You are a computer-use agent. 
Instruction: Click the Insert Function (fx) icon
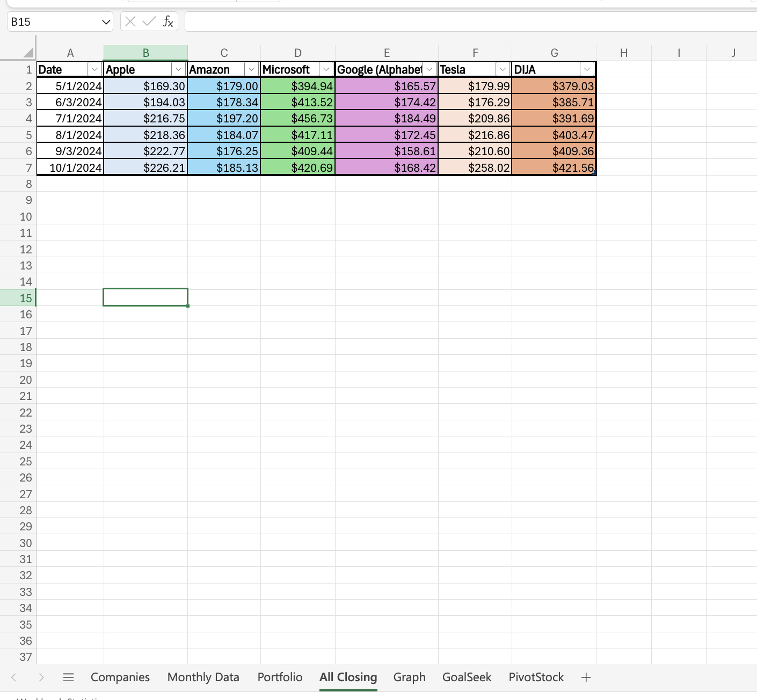point(169,21)
